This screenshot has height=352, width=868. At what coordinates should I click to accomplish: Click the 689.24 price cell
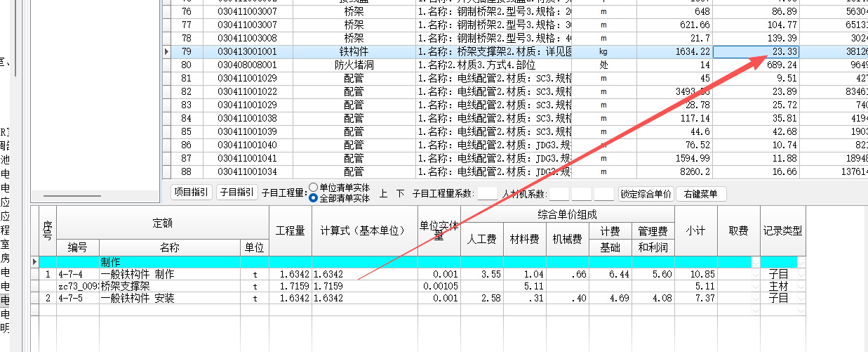[x=756, y=65]
